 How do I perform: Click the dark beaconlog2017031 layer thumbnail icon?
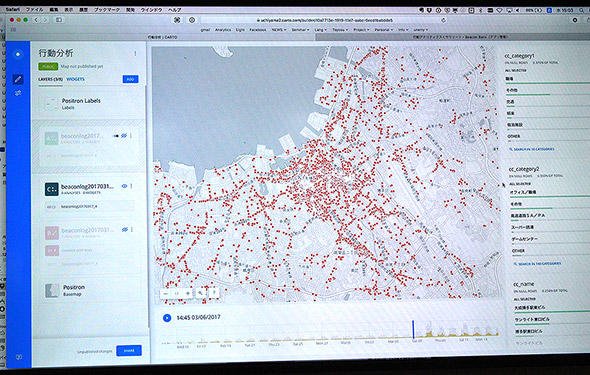click(x=52, y=189)
